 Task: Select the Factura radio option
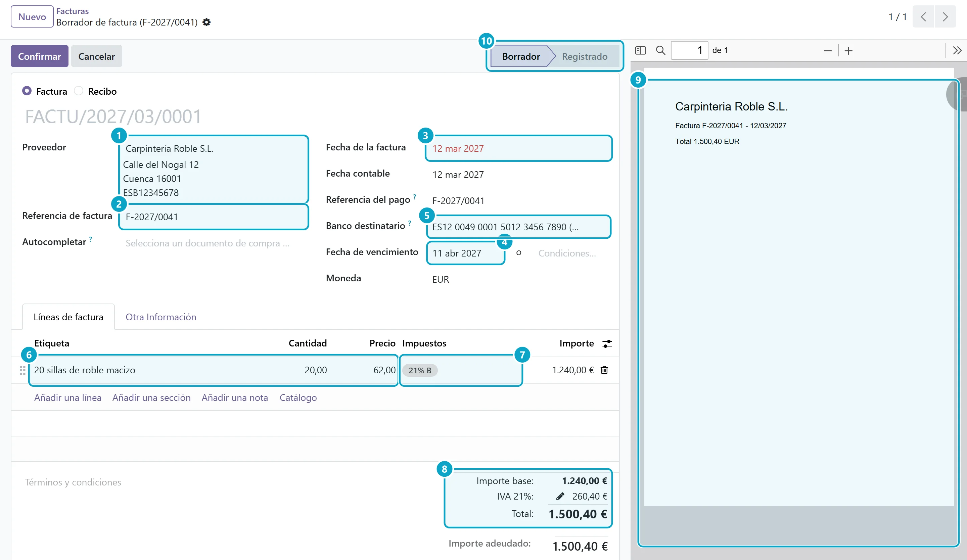tap(27, 91)
